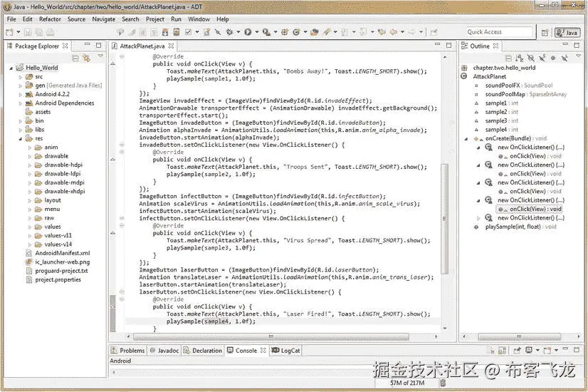Toggle Link with Editor in Package Explorer
This screenshot has width=588, height=392.
[x=87, y=58]
